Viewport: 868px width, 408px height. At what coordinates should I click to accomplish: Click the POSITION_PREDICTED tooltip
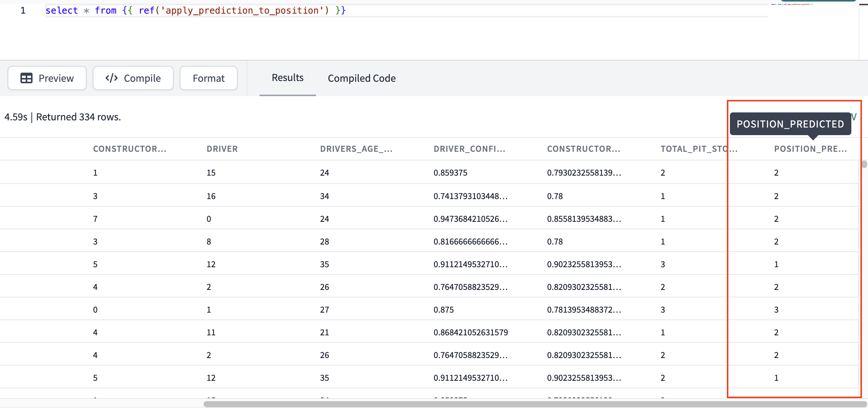pos(790,124)
